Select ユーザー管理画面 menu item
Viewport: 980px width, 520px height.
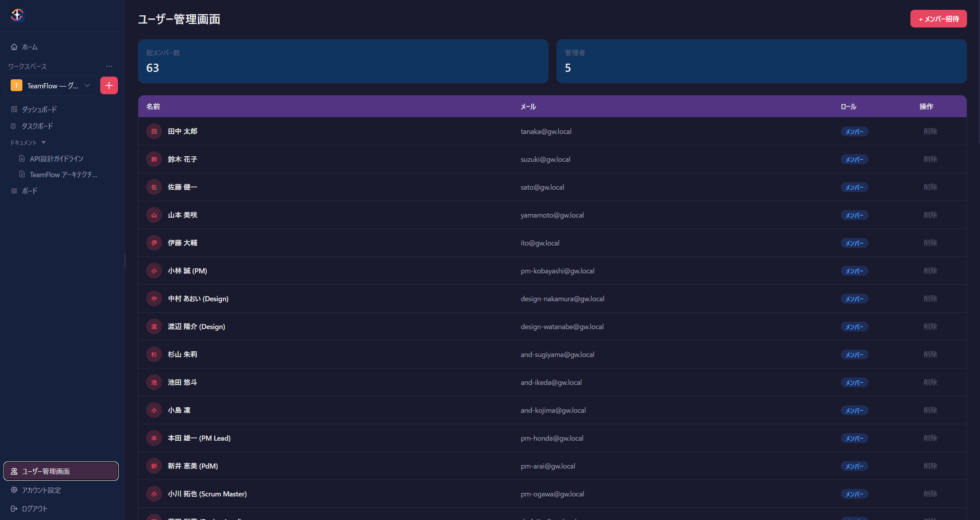click(61, 471)
